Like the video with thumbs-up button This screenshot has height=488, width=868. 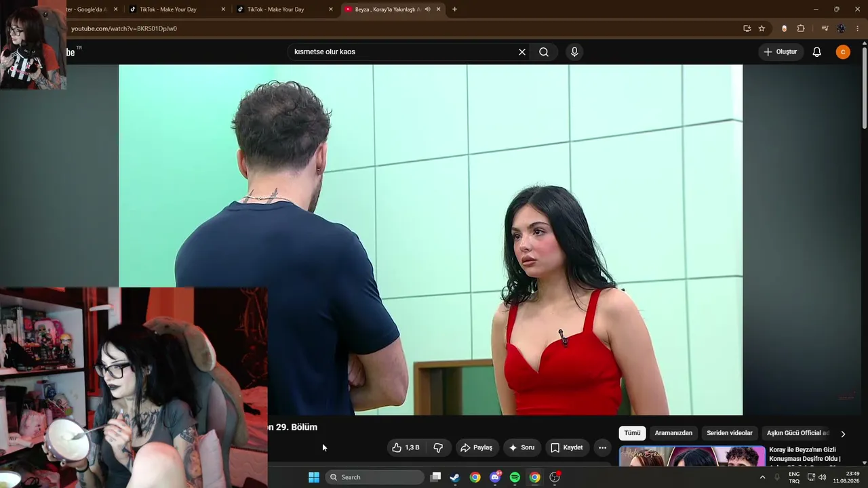pos(406,447)
